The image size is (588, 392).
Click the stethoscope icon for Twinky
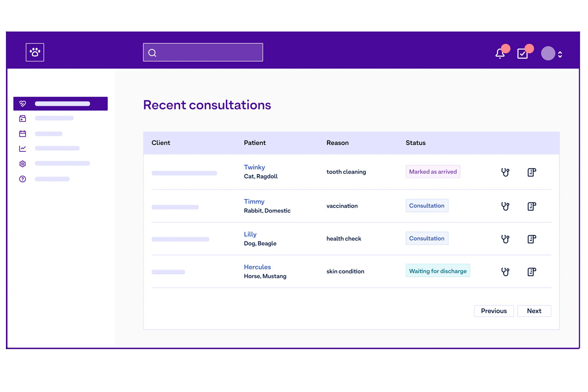505,172
